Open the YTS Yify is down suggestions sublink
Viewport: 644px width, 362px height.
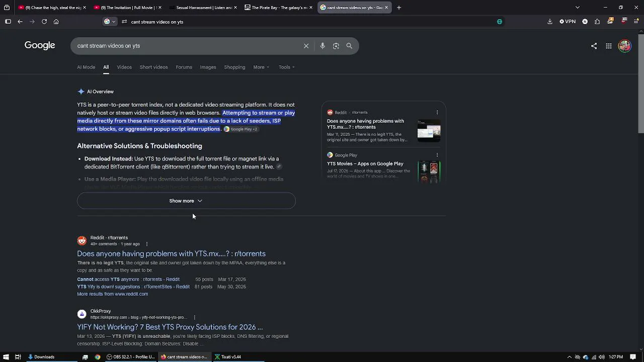coord(133,287)
